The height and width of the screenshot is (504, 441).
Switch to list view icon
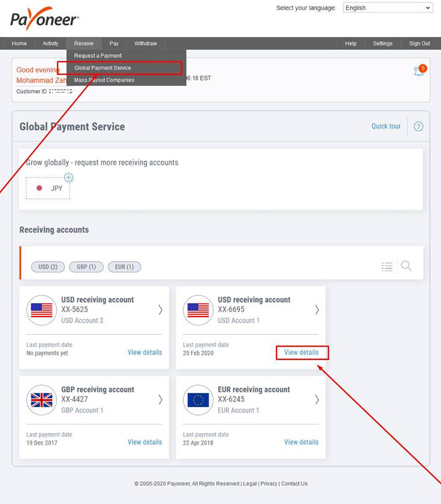tap(387, 267)
